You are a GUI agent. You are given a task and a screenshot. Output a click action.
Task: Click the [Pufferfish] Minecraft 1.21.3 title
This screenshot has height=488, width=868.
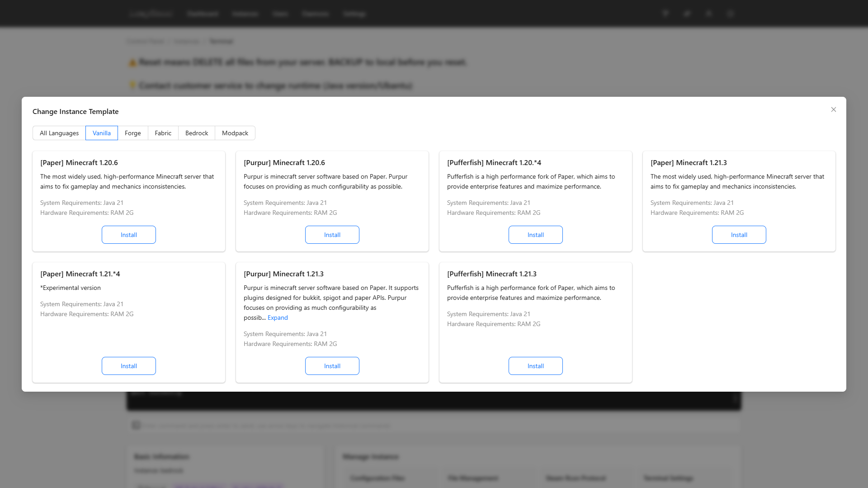coord(492,274)
